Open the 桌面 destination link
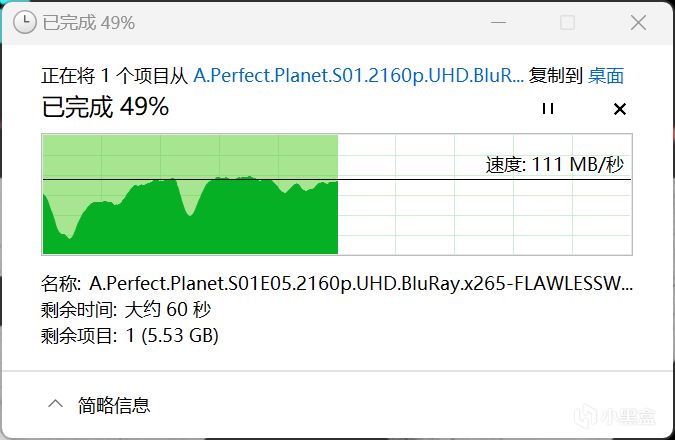675x440 pixels. point(606,75)
